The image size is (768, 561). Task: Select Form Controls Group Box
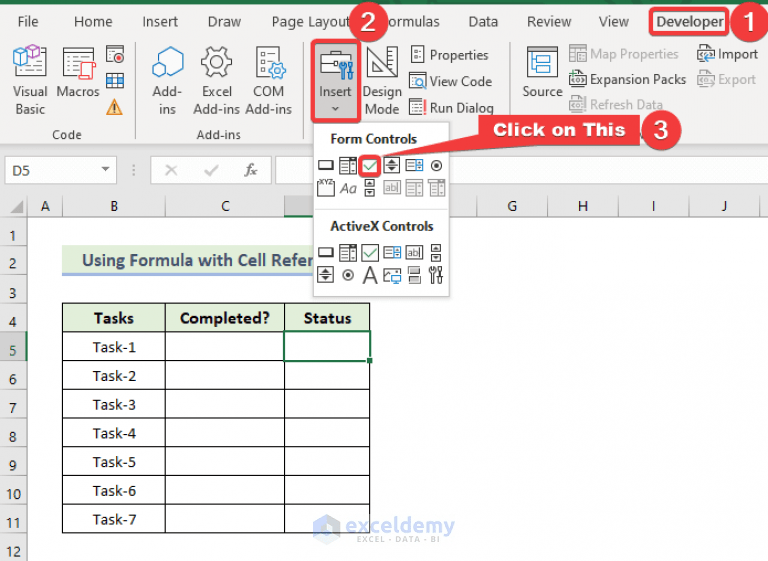pos(326,188)
